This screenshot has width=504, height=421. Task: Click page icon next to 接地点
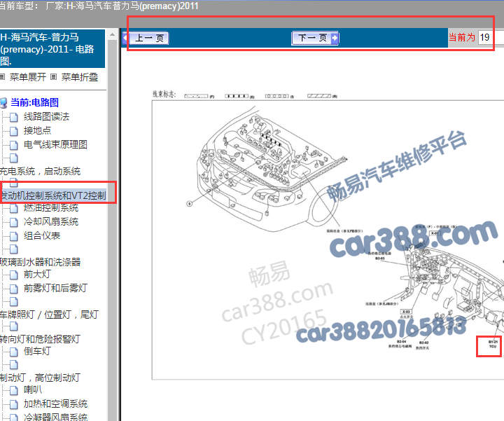tap(14, 131)
